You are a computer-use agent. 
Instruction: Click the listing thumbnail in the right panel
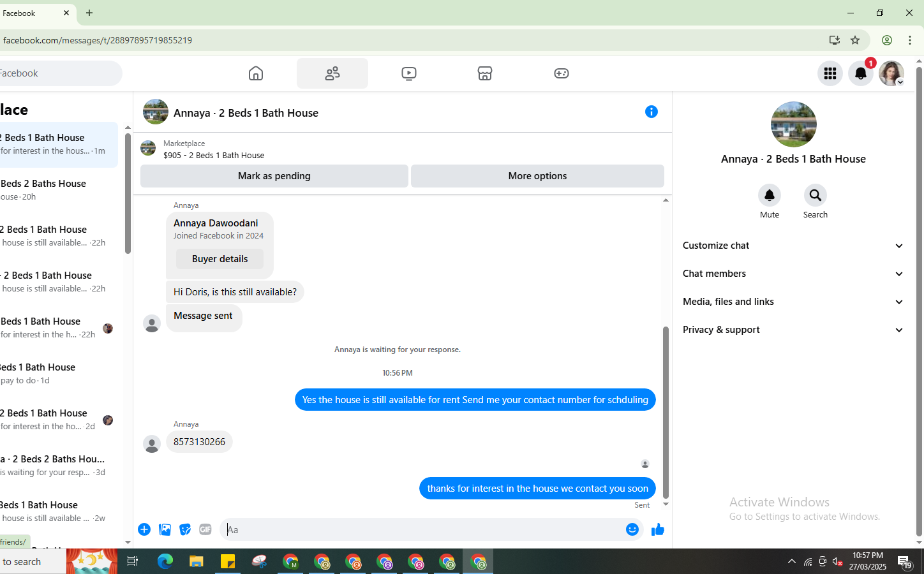[x=793, y=124]
